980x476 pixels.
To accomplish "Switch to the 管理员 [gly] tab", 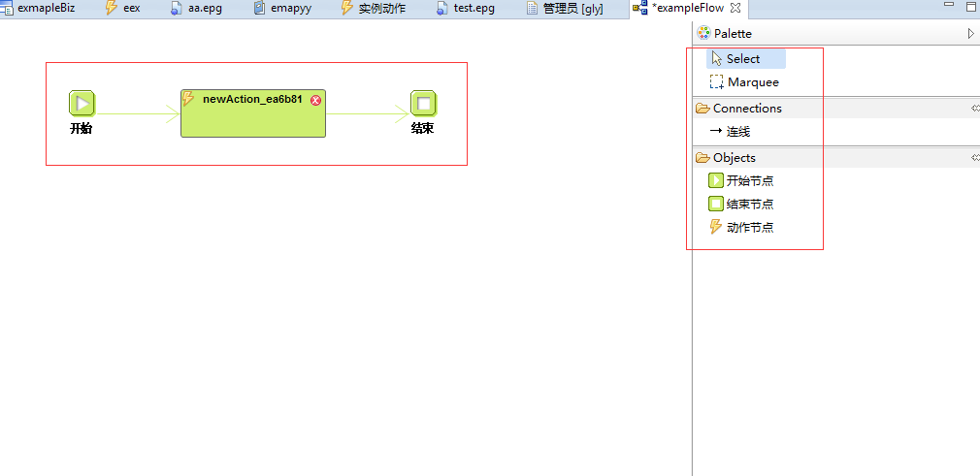I will pos(565,9).
